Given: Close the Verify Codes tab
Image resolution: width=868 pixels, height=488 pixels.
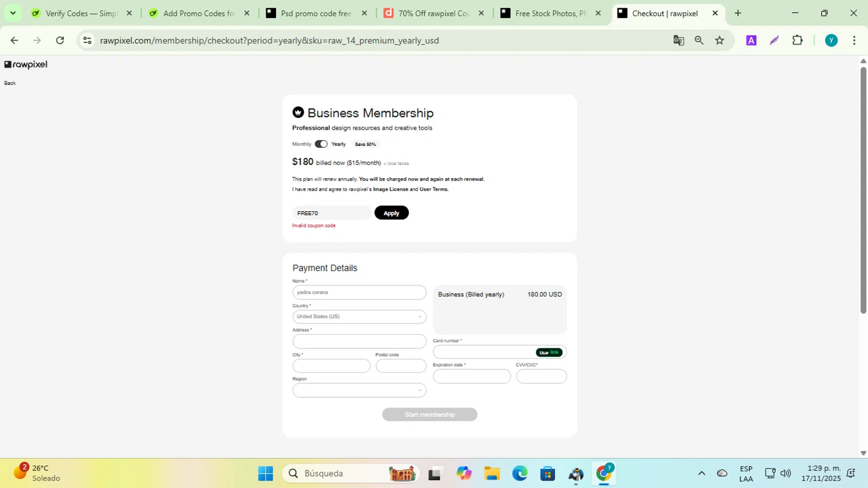Looking at the screenshot, I should [129, 13].
